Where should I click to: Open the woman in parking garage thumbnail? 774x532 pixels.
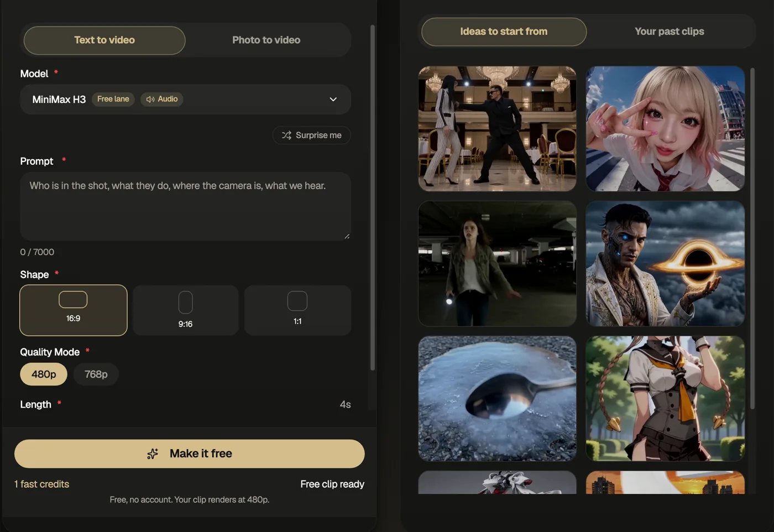[498, 264]
